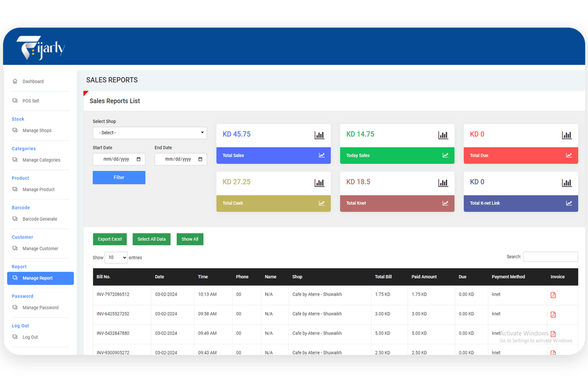
Task: Click the Export Excel button
Action: 110,239
